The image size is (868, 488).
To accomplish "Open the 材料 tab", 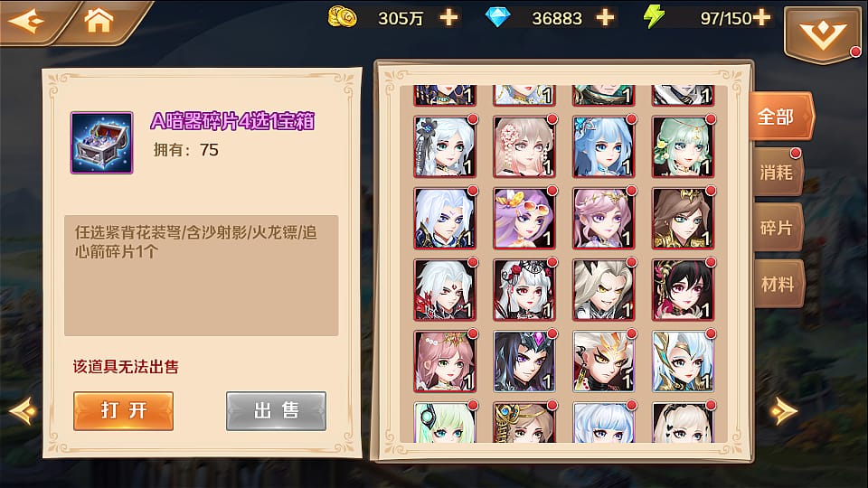I will (776, 284).
